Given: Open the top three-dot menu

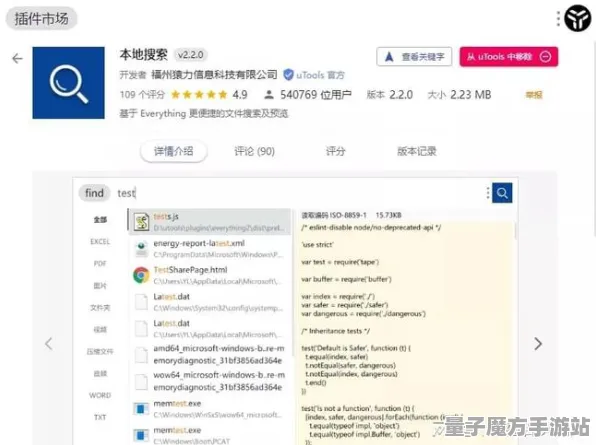Looking at the screenshot, I should [x=558, y=19].
